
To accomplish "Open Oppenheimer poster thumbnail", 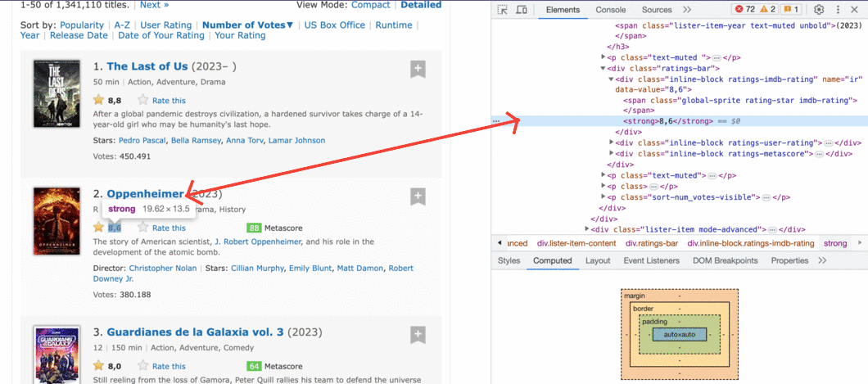I will pyautogui.click(x=57, y=222).
